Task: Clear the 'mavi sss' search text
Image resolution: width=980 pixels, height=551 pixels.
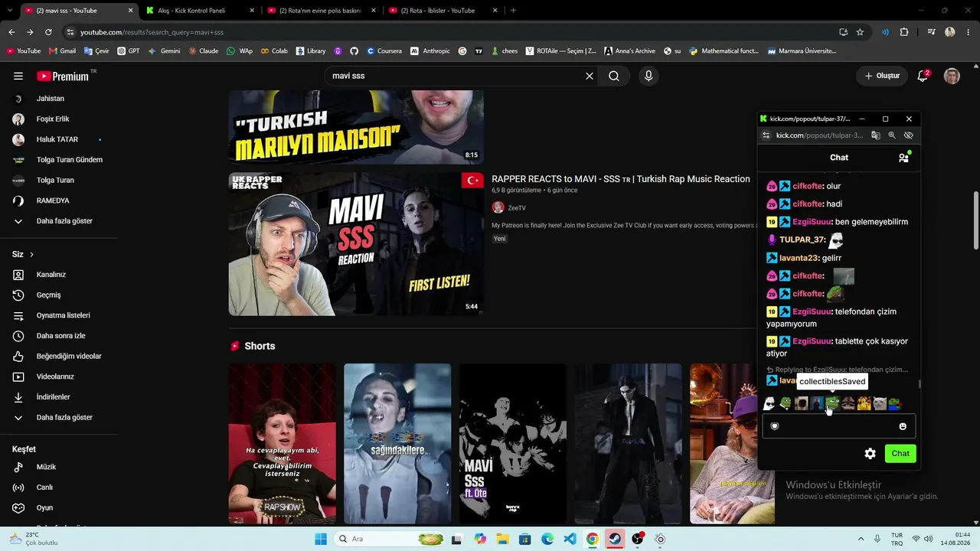Action: 590,77
